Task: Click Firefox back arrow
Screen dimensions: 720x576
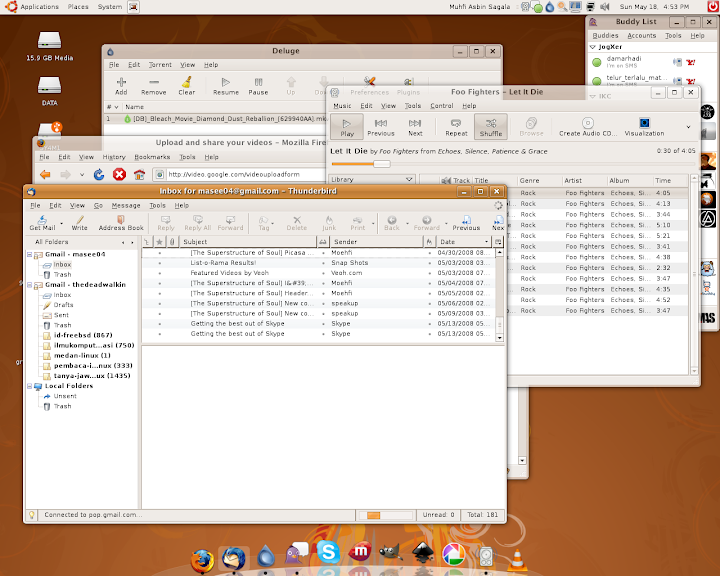Action: 45,175
